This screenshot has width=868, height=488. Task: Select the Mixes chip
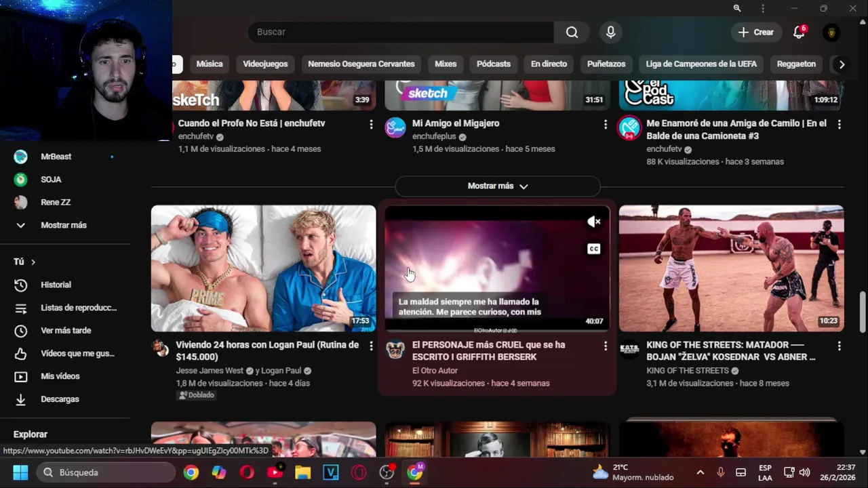pos(446,64)
